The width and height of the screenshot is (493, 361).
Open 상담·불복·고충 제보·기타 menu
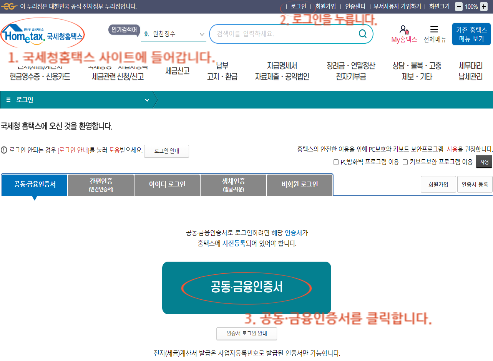tap(417, 71)
